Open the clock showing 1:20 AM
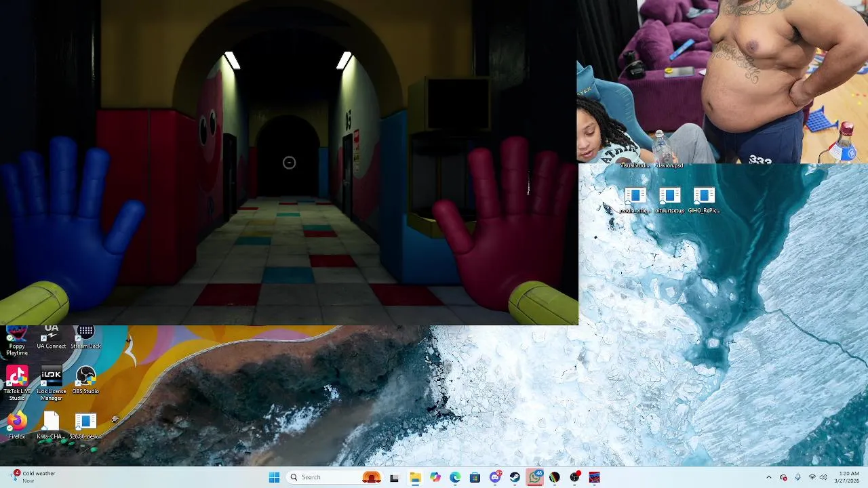Image resolution: width=868 pixels, height=488 pixels. pyautogui.click(x=848, y=477)
